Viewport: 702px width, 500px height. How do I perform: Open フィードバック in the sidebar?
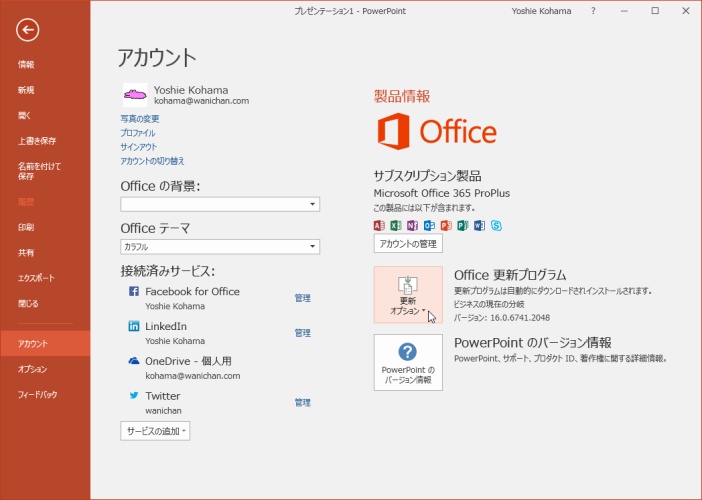(x=38, y=394)
